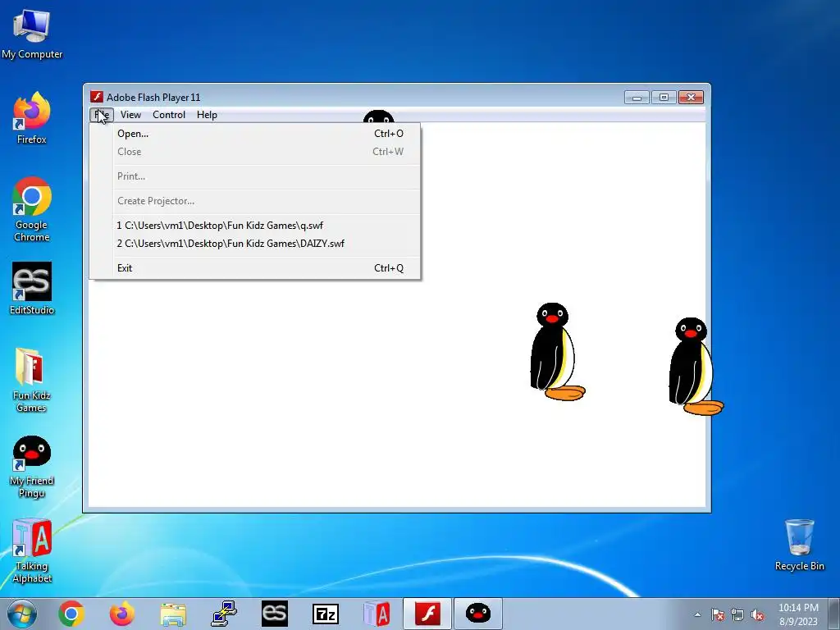Screen dimensions: 840x630
Task: Close the Adobe Flash Player window
Action: point(691,98)
